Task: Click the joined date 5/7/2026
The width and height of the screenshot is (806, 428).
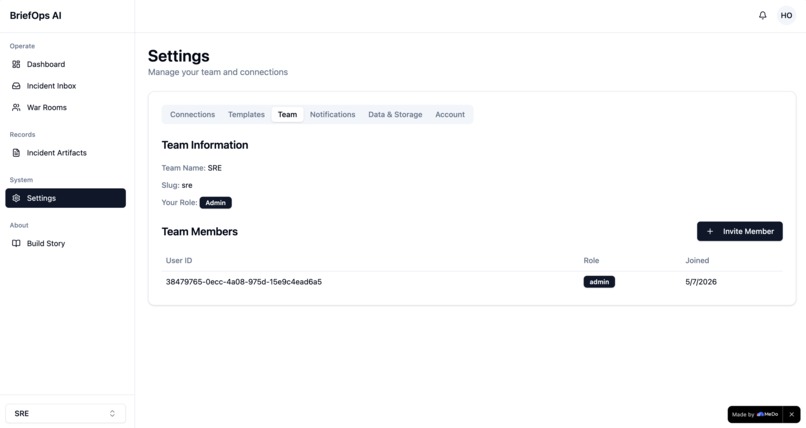Action: coord(701,282)
